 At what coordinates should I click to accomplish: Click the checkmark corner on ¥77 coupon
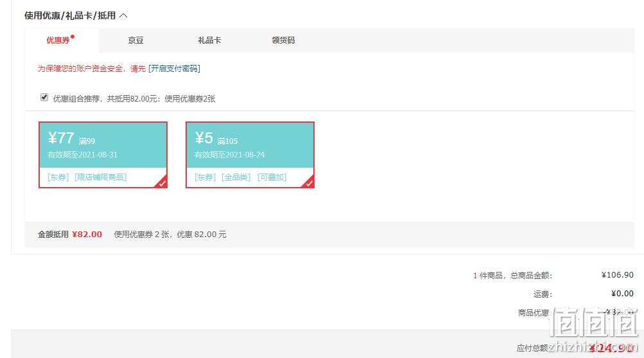click(162, 183)
